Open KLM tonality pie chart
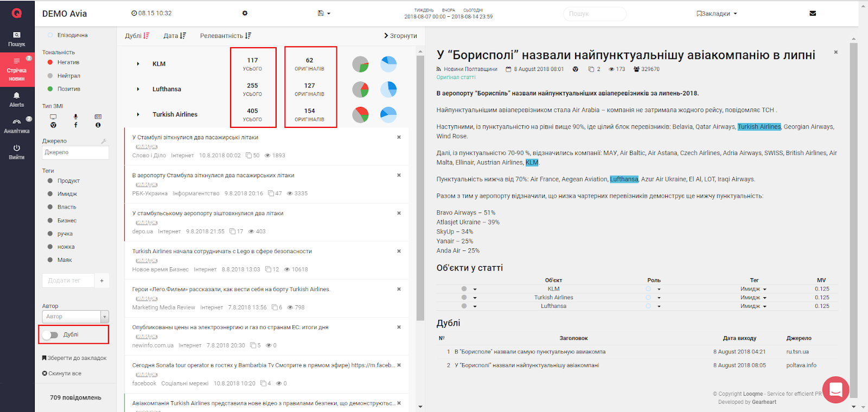The width and height of the screenshot is (868, 412). click(x=360, y=64)
